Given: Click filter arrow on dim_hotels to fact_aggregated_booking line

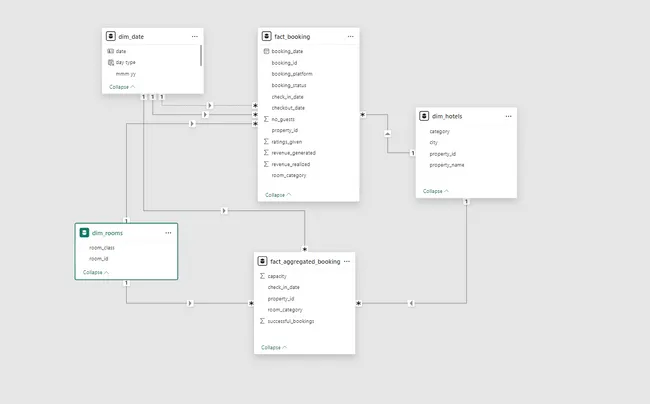Looking at the screenshot, I should point(411,303).
